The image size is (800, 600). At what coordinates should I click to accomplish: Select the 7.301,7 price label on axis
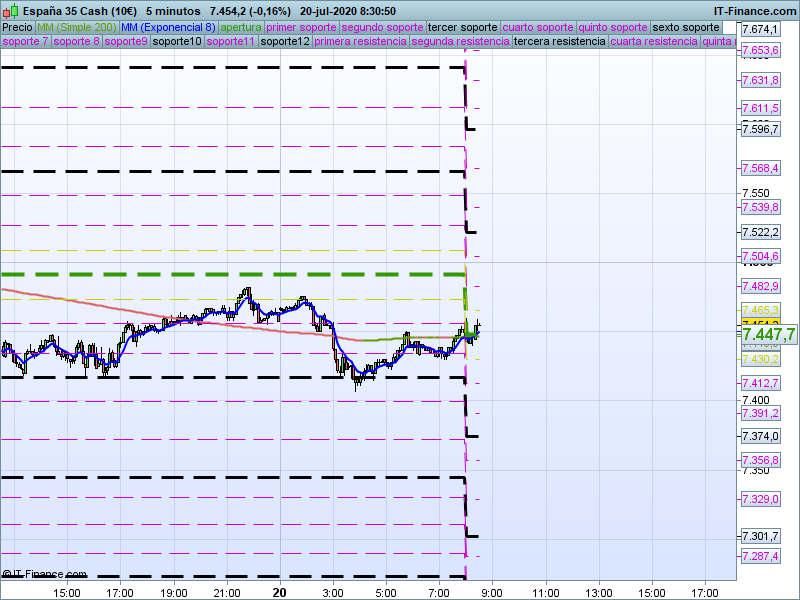759,536
